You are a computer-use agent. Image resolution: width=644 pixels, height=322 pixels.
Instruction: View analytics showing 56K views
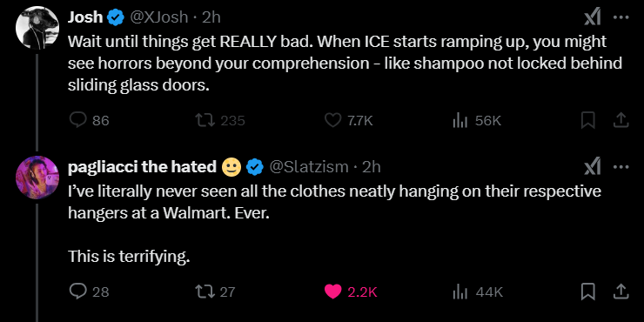(x=476, y=120)
